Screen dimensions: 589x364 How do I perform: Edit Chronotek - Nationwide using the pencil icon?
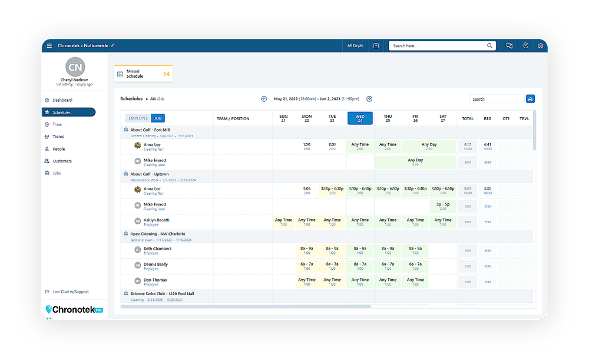click(x=114, y=44)
